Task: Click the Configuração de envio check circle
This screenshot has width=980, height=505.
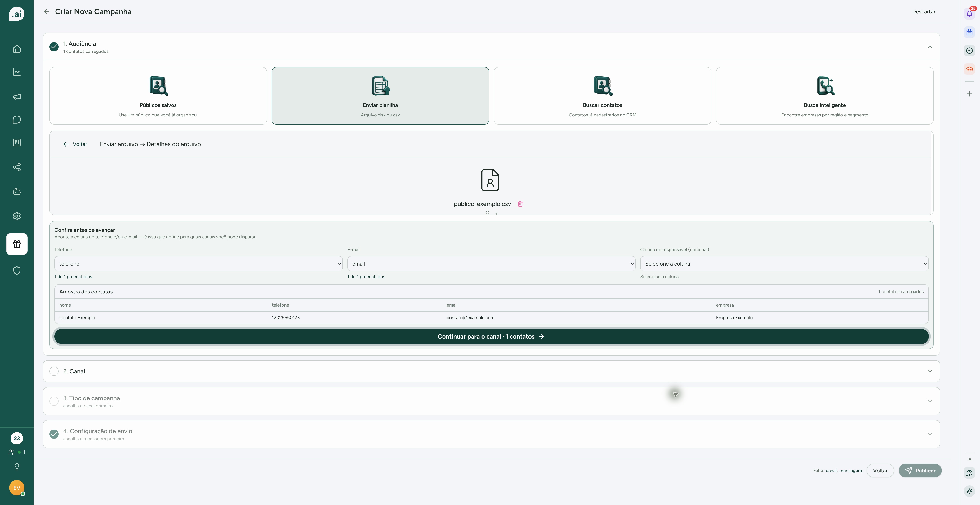Action: (x=54, y=434)
